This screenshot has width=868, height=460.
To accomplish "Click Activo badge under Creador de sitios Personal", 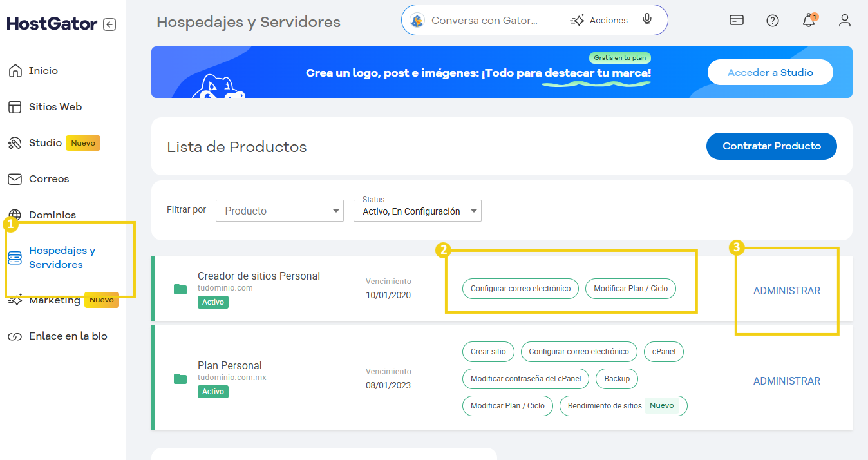I will (213, 302).
